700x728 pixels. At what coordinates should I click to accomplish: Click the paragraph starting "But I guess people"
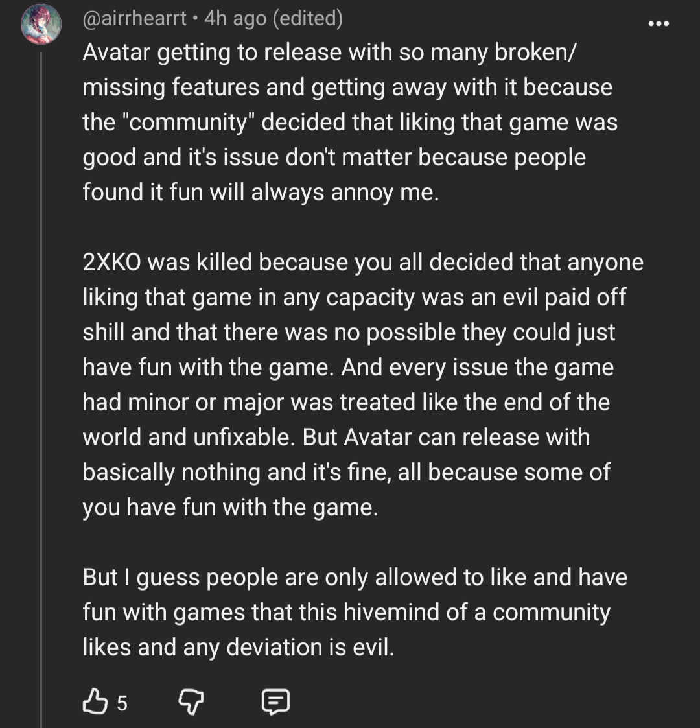[x=355, y=613]
